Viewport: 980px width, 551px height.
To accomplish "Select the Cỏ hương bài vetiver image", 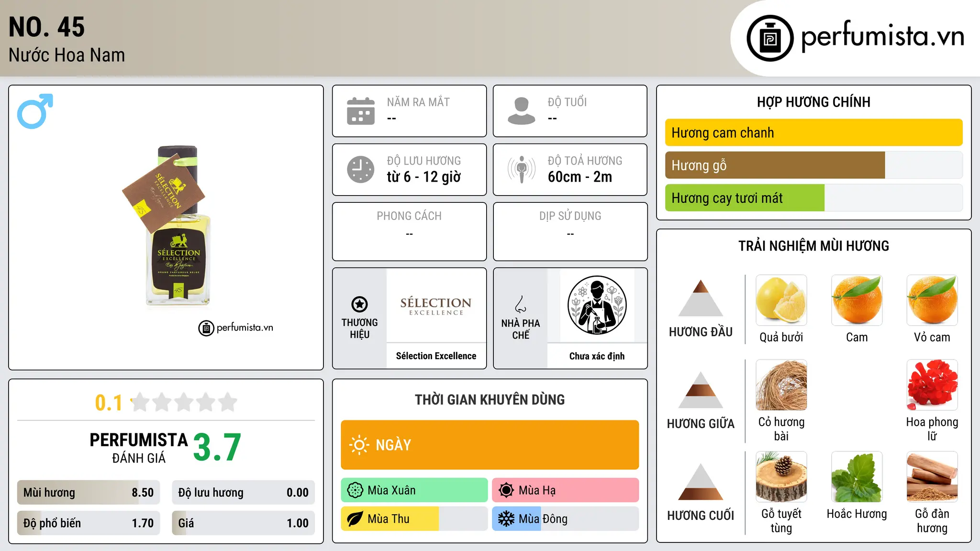I will tap(781, 385).
